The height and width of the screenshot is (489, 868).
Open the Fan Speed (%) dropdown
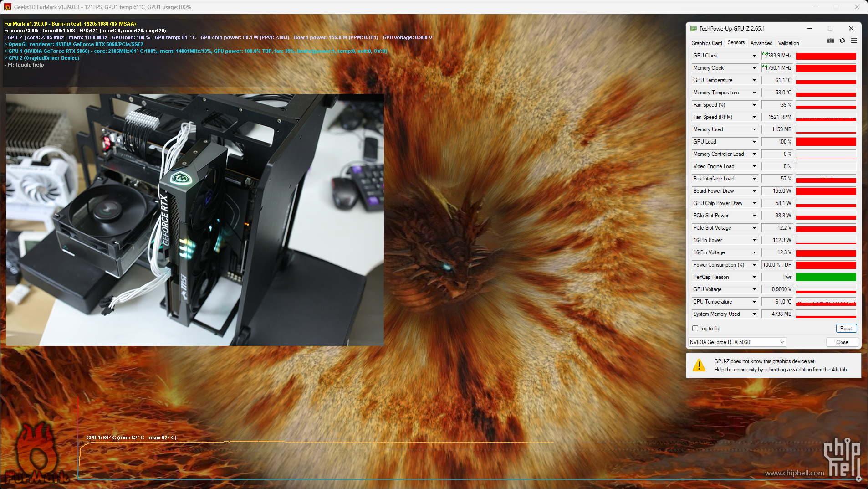coord(754,105)
